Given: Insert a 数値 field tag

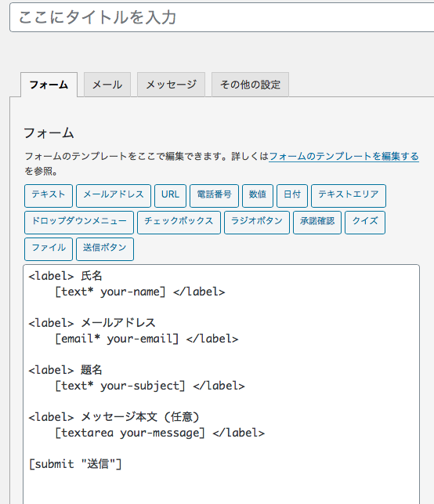Looking at the screenshot, I should coord(258,196).
